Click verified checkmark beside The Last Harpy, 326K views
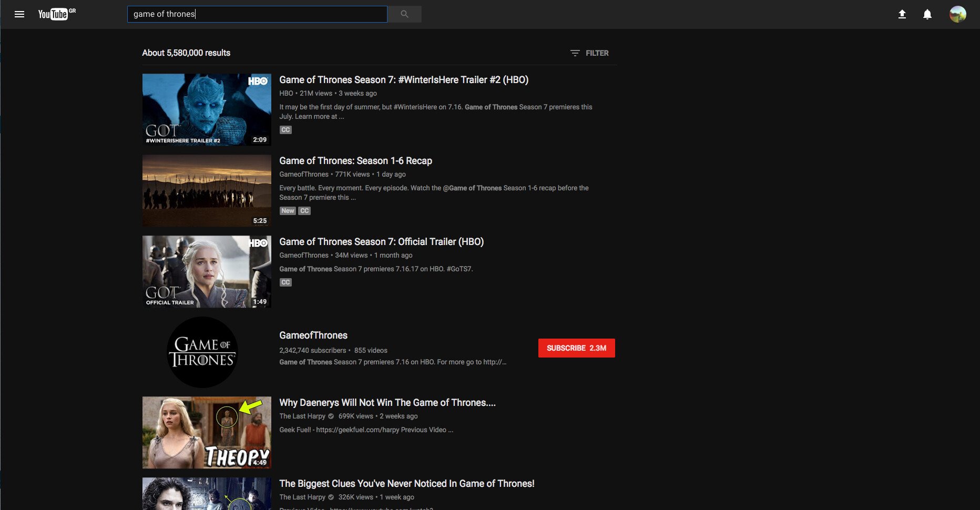This screenshot has width=980, height=510. (331, 497)
